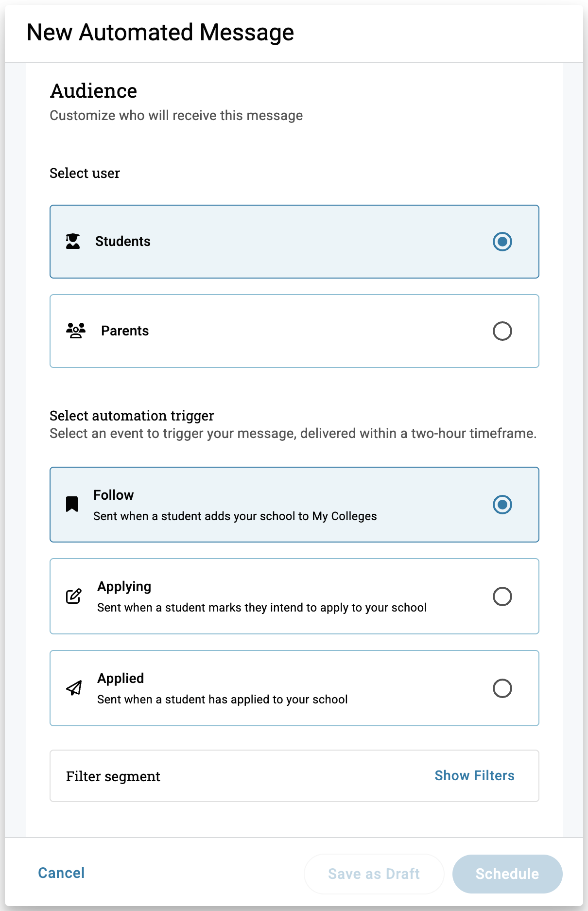Cancel the new automated message
This screenshot has width=588, height=911.
coord(61,873)
